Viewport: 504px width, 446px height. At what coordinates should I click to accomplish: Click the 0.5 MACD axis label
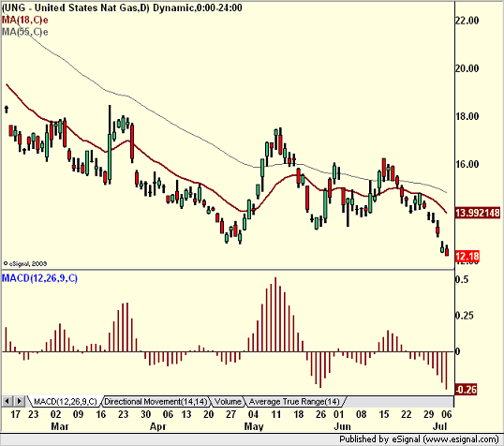(x=462, y=279)
